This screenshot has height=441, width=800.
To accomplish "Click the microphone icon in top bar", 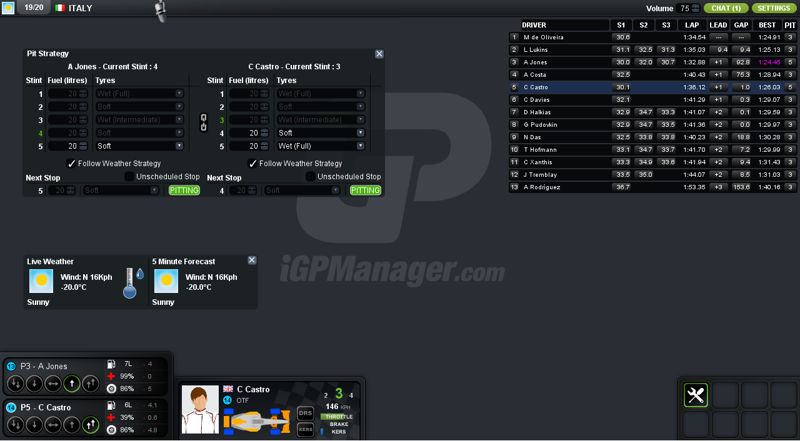I will (x=161, y=11).
